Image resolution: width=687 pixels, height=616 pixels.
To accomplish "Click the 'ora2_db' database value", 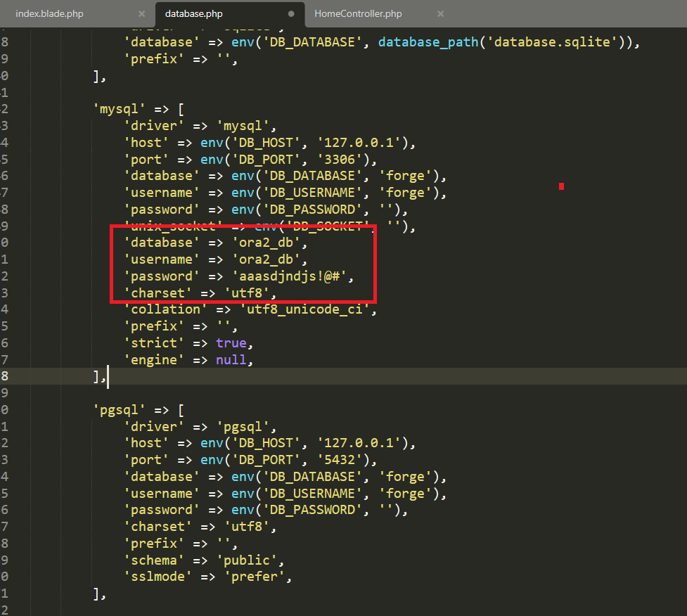I will point(269,243).
